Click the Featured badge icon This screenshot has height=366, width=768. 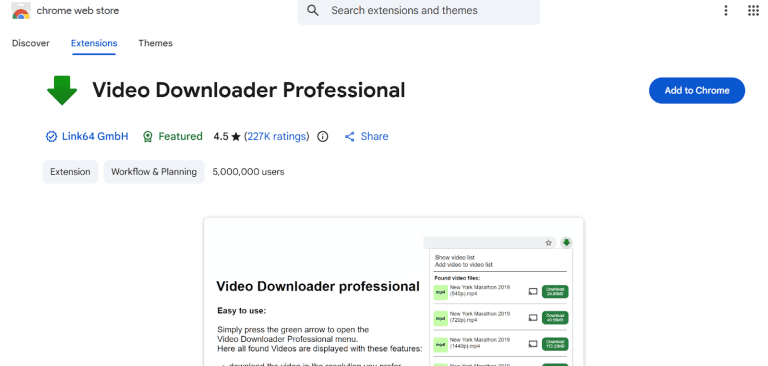pos(147,137)
